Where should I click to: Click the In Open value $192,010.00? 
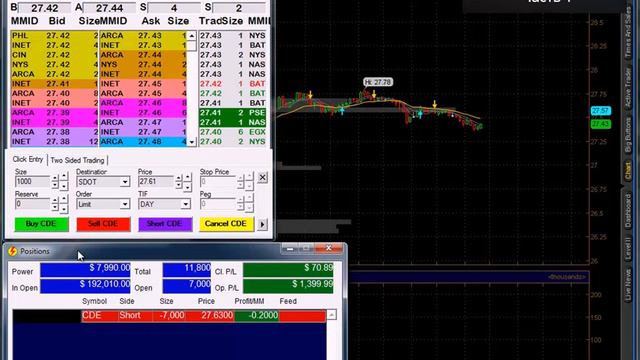[85, 286]
